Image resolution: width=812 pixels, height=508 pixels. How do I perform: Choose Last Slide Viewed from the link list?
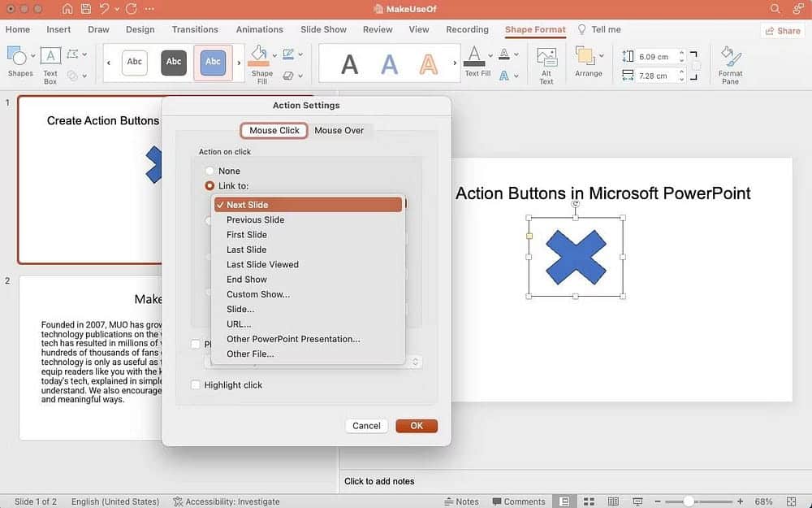[262, 264]
